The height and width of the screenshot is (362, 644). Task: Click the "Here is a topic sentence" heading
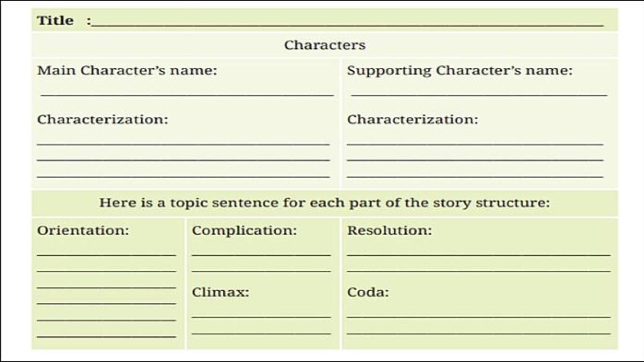tap(325, 204)
